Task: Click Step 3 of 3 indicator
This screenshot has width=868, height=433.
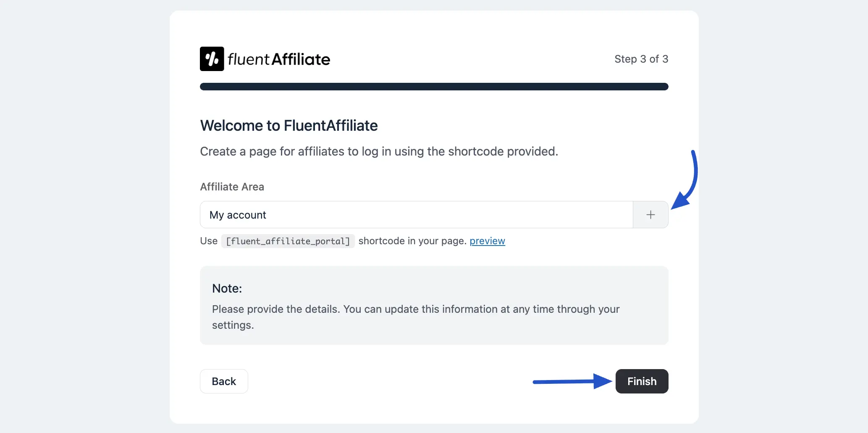Action: pyautogui.click(x=641, y=59)
